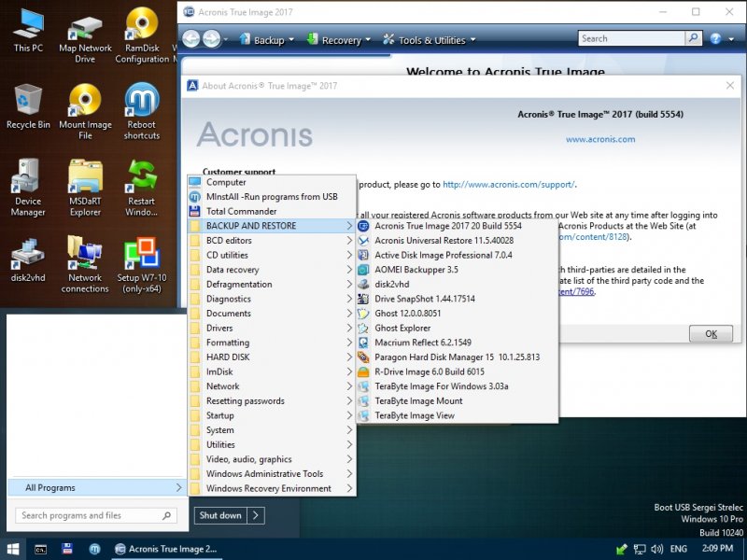Click the forward arrow in Acronis toolbar

coord(212,39)
